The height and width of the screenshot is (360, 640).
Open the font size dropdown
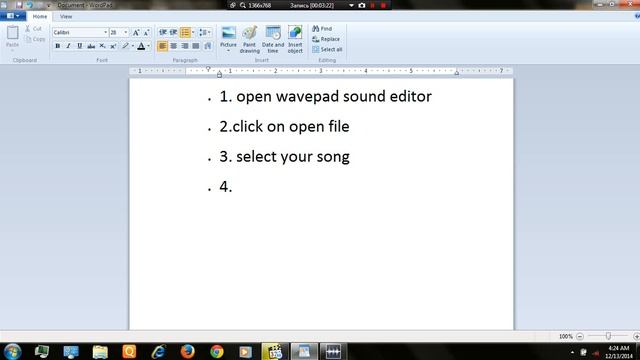126,32
